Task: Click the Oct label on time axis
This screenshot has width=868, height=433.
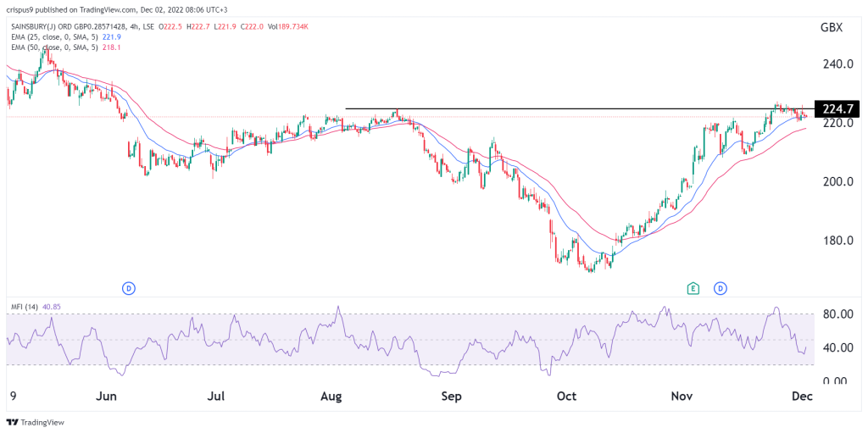Action: coord(567,397)
